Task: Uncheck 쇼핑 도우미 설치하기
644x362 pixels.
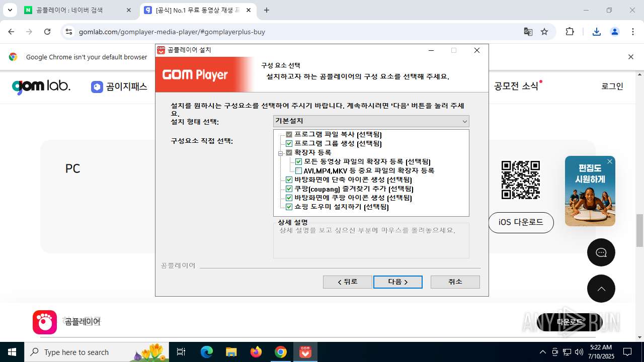Action: tap(289, 207)
